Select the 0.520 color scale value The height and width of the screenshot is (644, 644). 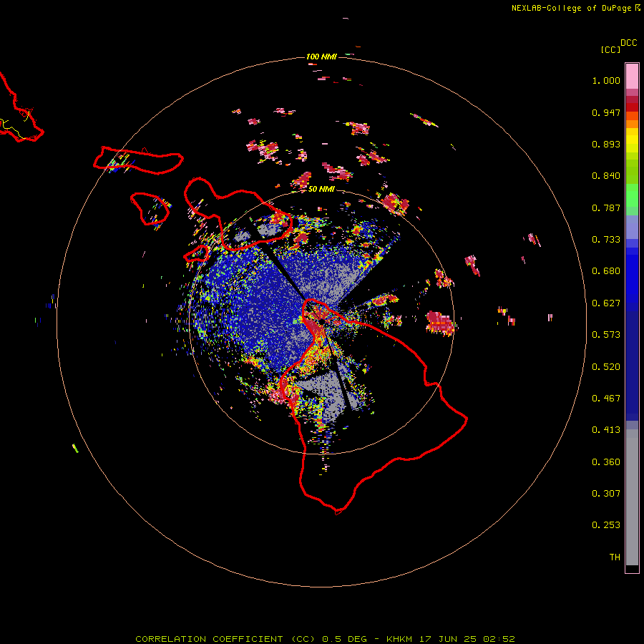coord(606,367)
